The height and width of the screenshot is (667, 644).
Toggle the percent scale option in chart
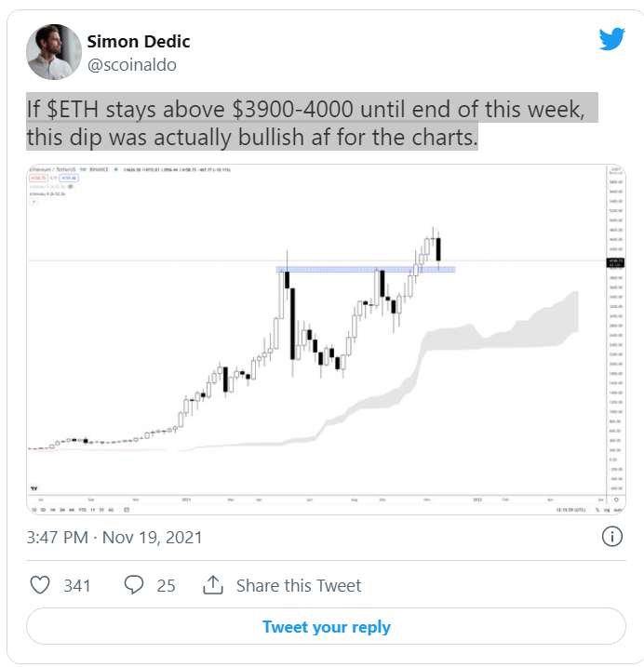(x=597, y=510)
